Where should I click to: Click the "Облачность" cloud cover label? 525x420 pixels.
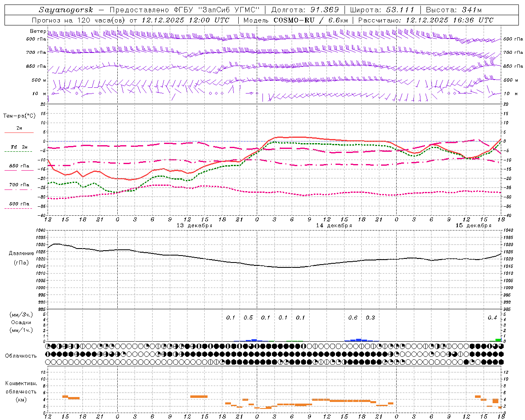coord(21,356)
